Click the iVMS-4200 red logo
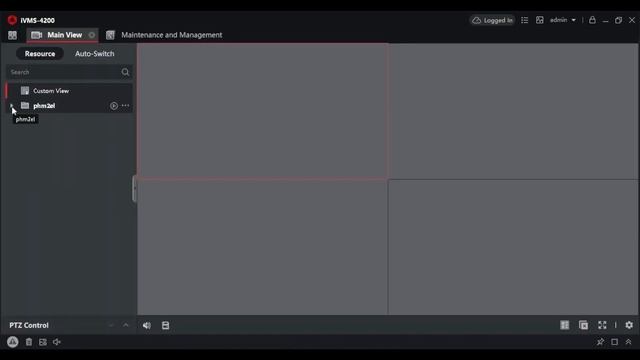This screenshot has width=640, height=360. click(12, 20)
